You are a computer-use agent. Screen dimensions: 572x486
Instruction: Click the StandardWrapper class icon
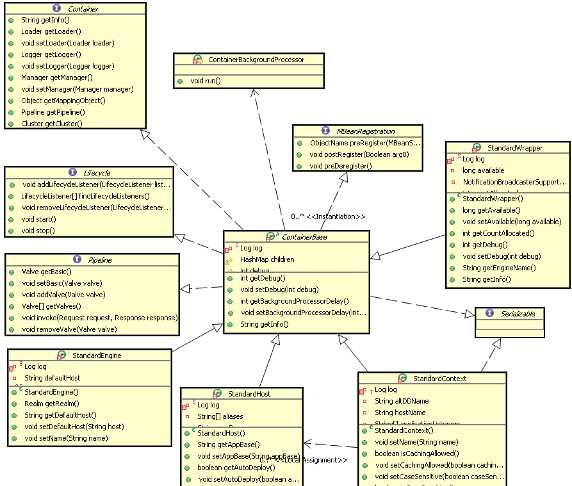coord(476,148)
